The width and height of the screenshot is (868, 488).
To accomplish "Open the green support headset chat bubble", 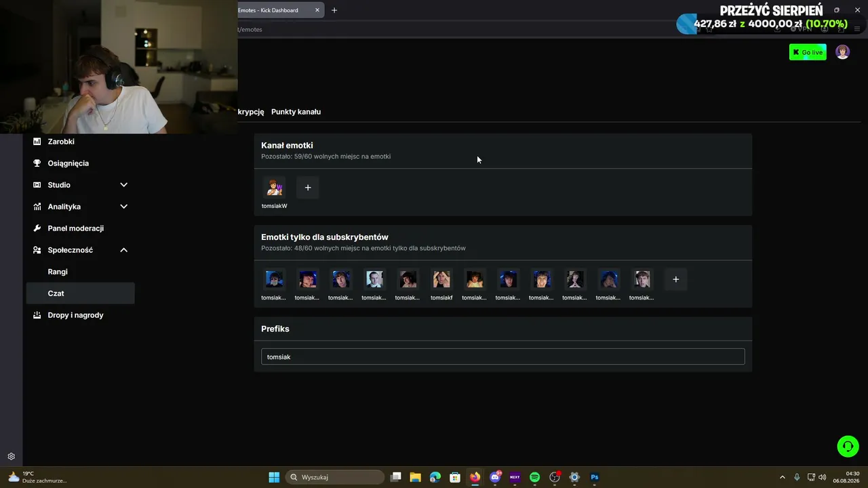I will pyautogui.click(x=848, y=446).
